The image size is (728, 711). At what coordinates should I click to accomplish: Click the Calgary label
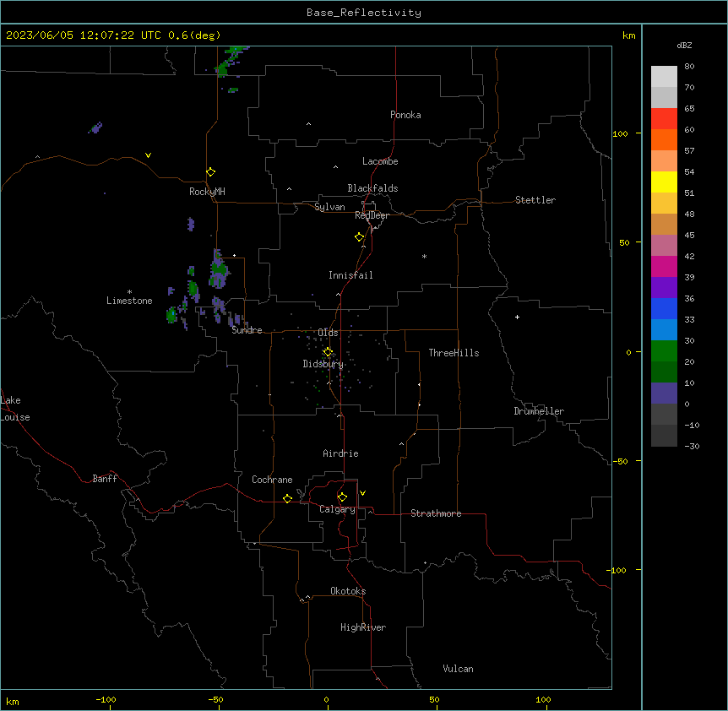(x=337, y=509)
